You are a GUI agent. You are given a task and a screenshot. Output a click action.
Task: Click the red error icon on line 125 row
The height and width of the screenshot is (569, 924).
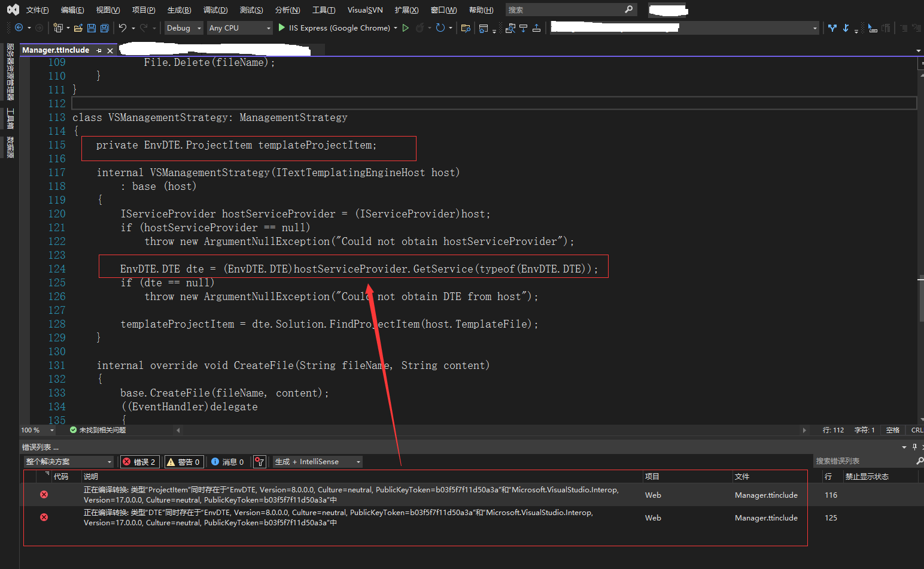[44, 517]
